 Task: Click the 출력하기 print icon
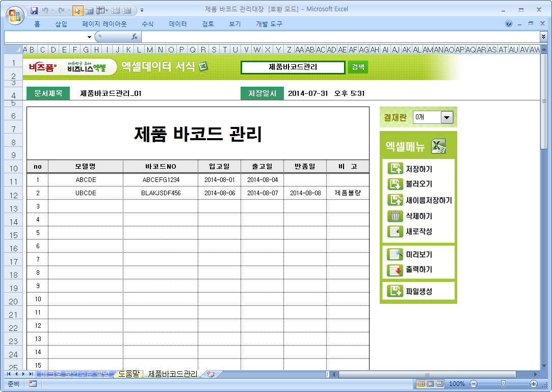(395, 270)
